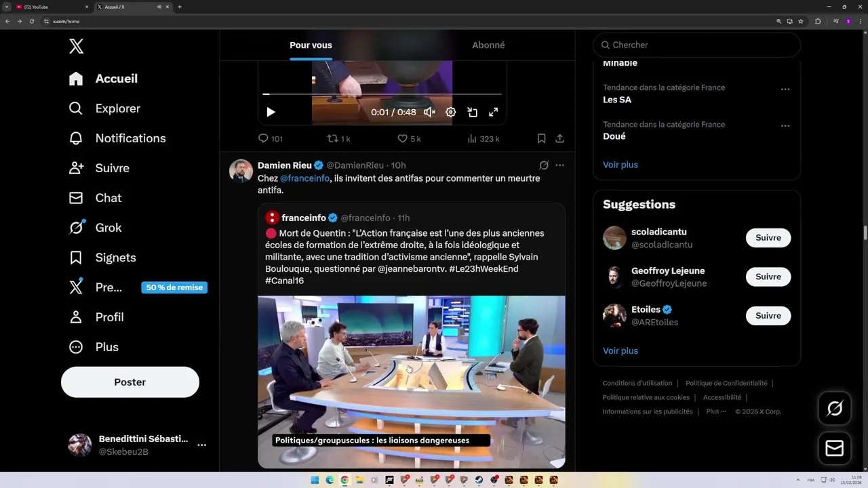Open the Suivre sidebar item
This screenshot has height=488, width=868.
click(99, 168)
